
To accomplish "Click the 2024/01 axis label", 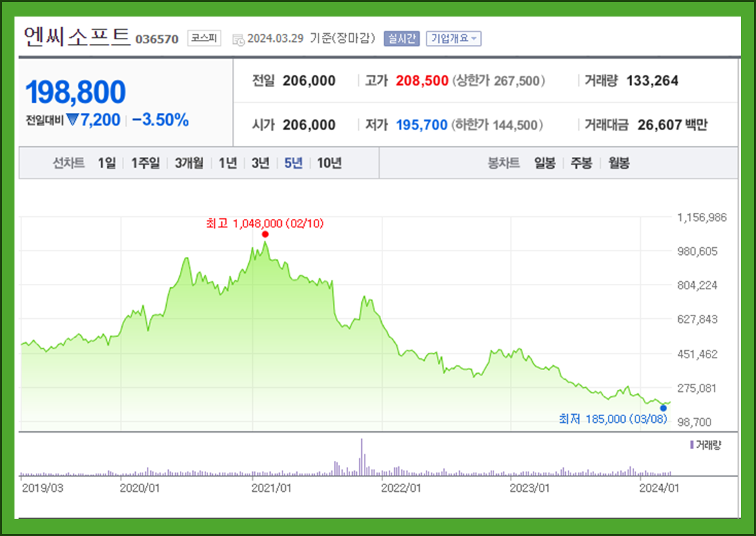I will 659,488.
